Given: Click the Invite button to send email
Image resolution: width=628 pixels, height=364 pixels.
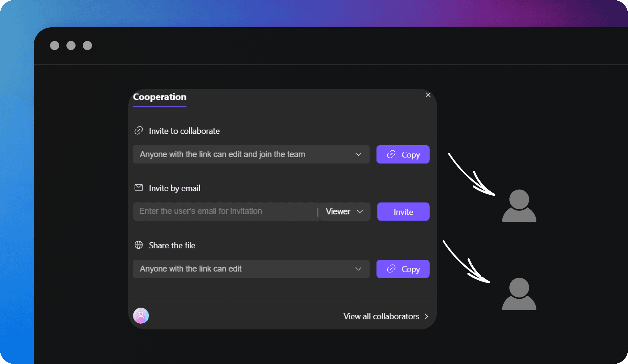Looking at the screenshot, I should tap(403, 211).
